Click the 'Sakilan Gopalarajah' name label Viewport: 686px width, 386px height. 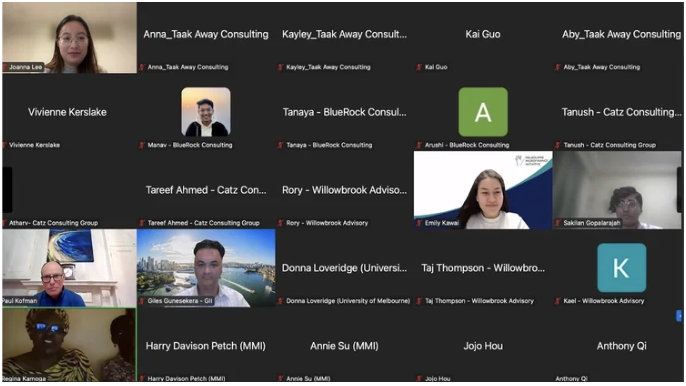(592, 223)
